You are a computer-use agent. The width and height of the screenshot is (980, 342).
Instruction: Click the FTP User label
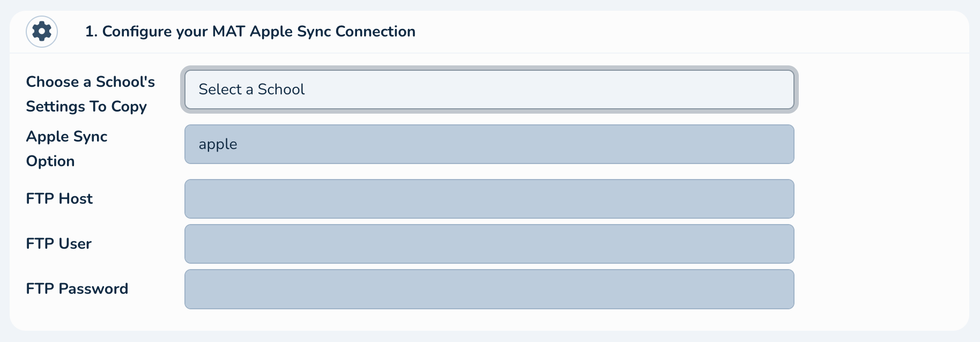click(59, 244)
